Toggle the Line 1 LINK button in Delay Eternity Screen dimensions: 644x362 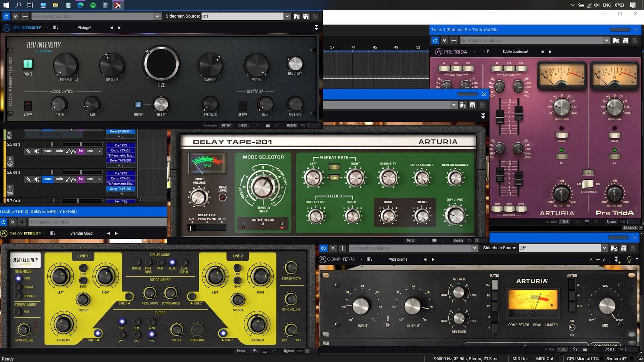83,268
